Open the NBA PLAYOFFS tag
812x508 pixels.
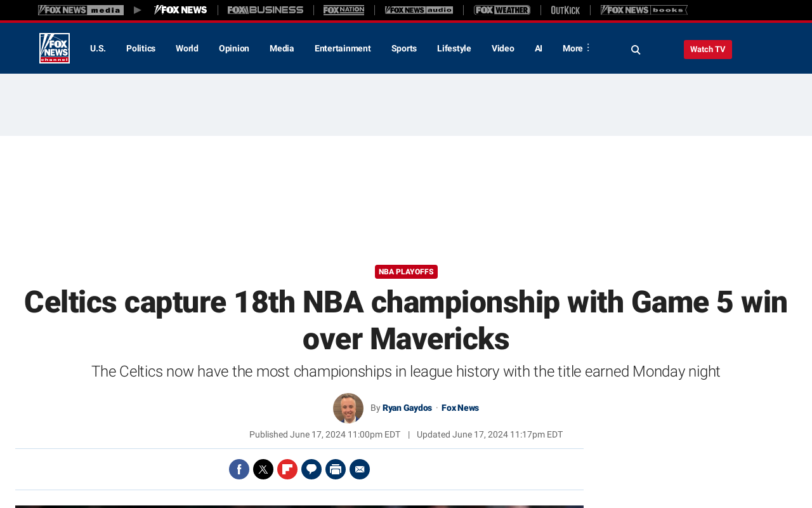[x=406, y=272]
